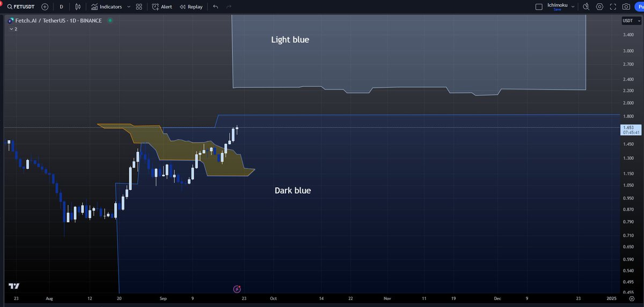Click the 0.950 price scale label
Viewport: 644px width, 307px height.
click(x=627, y=198)
